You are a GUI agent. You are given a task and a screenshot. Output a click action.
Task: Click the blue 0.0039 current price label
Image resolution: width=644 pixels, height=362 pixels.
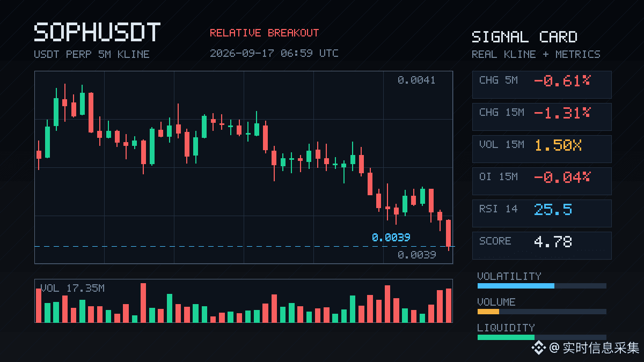click(x=391, y=237)
